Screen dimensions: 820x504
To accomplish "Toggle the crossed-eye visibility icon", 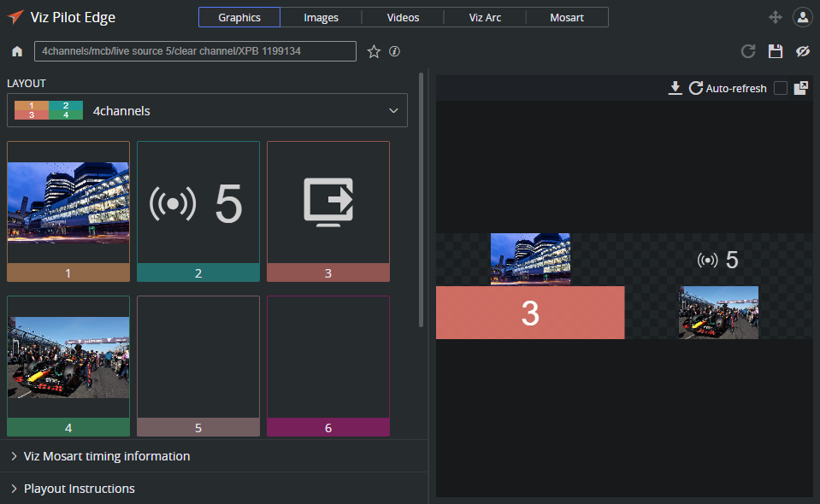I will pos(802,51).
